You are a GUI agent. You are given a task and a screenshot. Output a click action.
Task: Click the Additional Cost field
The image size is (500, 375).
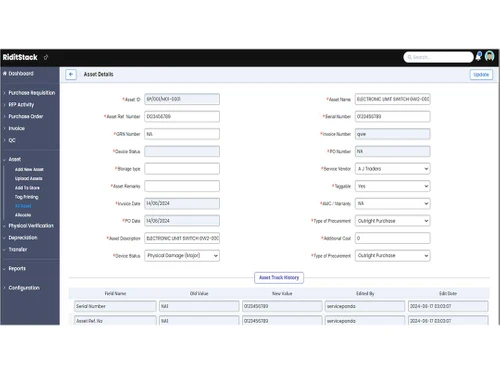[393, 238]
